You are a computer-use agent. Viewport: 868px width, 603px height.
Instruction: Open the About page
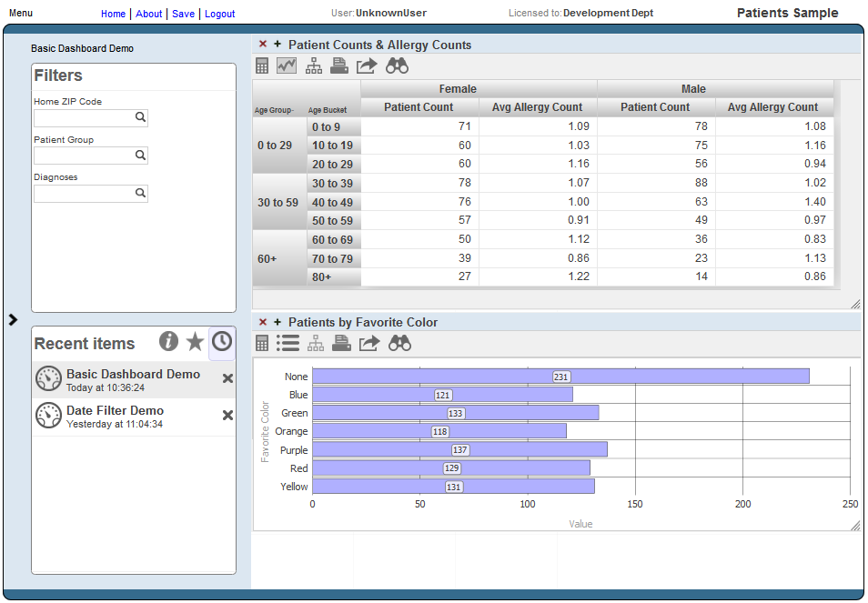pyautogui.click(x=150, y=14)
